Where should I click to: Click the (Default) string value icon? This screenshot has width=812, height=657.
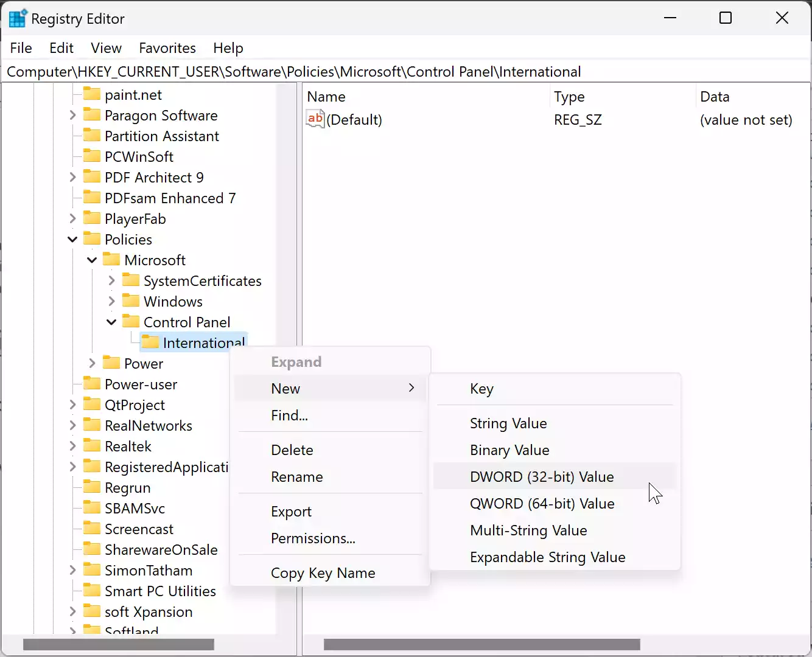(315, 119)
